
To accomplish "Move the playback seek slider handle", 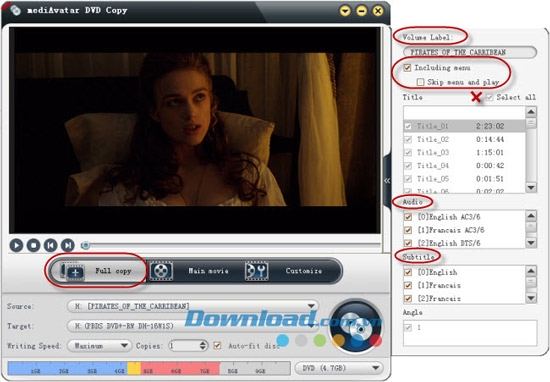I will pos(85,245).
